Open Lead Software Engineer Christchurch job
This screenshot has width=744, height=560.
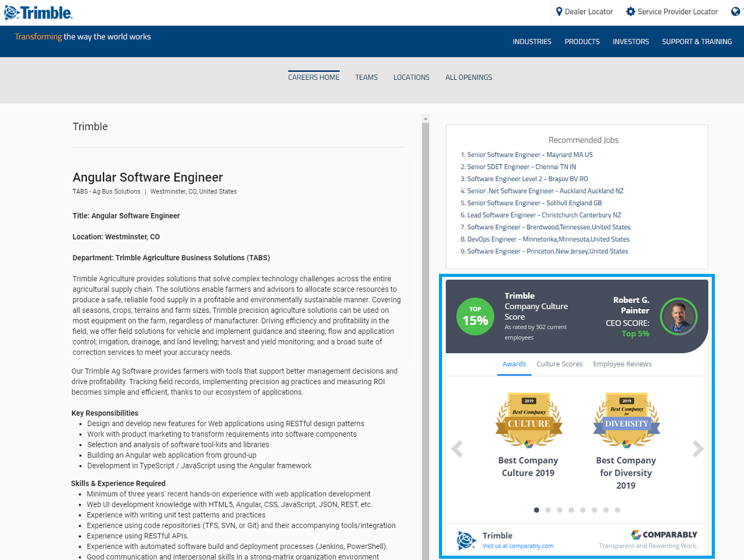[x=544, y=215]
